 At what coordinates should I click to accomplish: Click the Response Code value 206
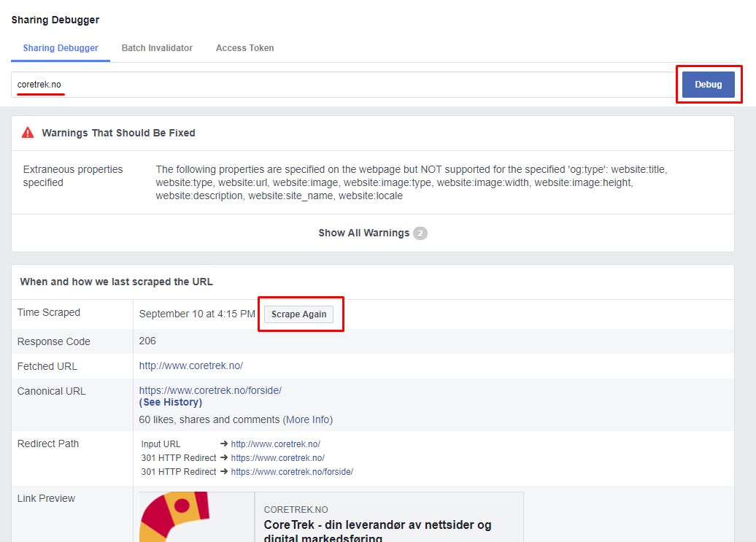click(x=147, y=341)
